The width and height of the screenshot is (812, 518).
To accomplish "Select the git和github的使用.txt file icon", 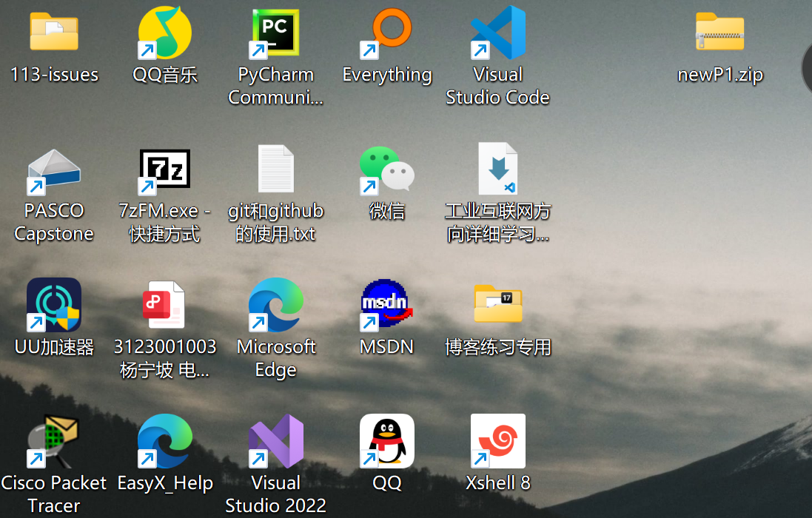I will click(276, 169).
